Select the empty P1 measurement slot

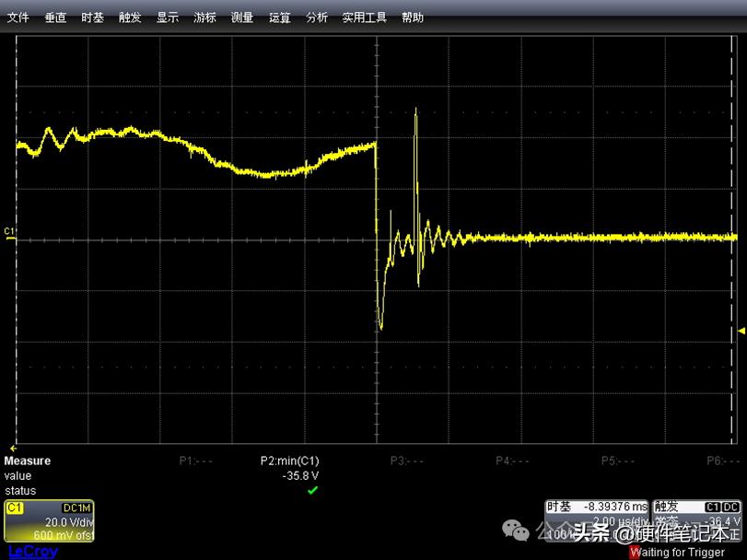coord(195,461)
